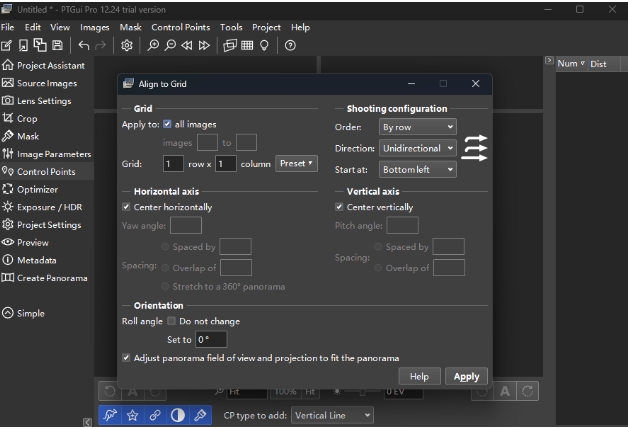Open Image Parameters in the sidebar
Viewport: 628px width, 429px height.
click(46, 154)
